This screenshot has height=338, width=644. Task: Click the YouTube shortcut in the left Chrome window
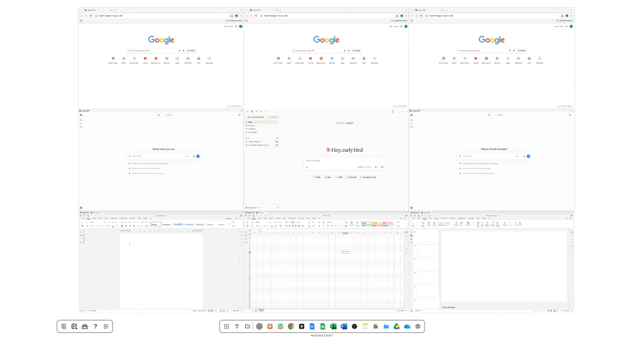click(145, 58)
